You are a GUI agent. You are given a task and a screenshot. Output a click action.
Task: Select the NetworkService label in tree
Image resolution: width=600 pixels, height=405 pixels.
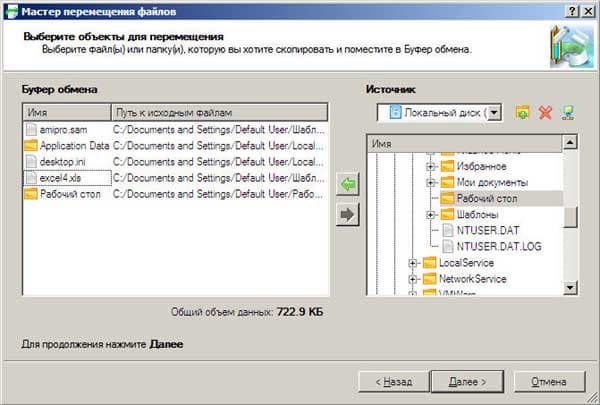point(473,279)
